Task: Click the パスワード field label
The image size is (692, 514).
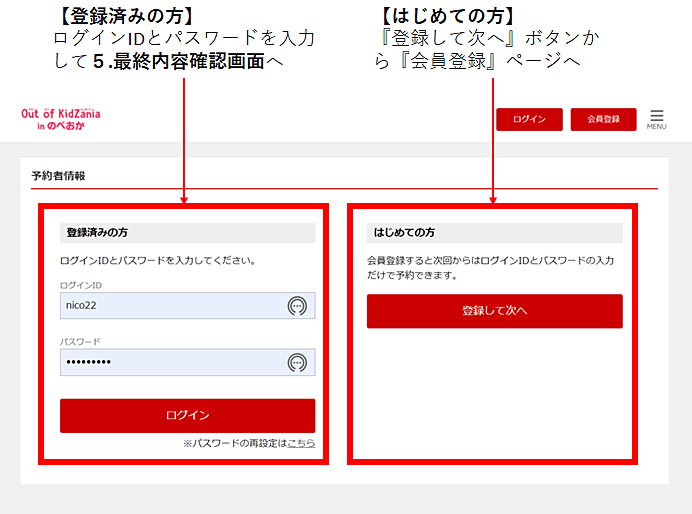Action: [80, 341]
